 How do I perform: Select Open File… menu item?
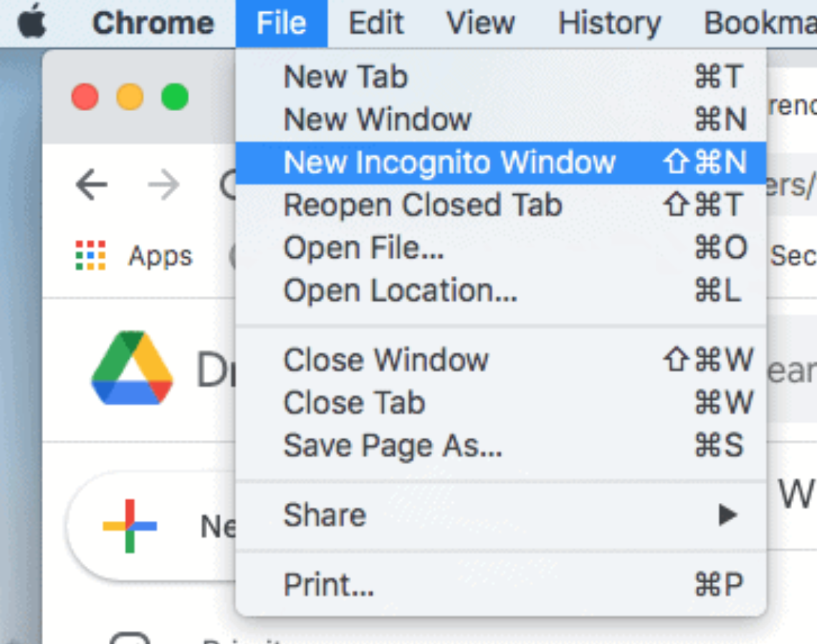point(364,249)
